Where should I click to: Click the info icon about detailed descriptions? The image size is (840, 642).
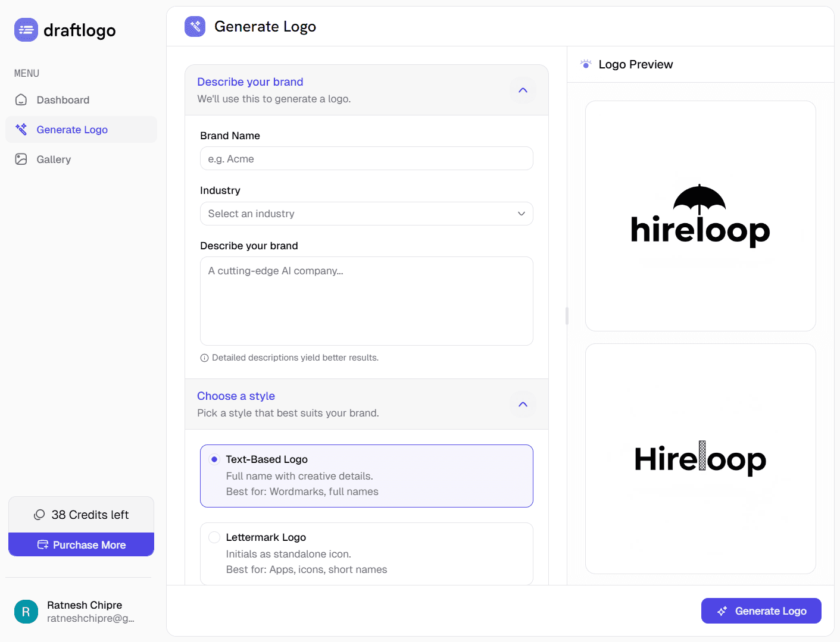pos(204,357)
